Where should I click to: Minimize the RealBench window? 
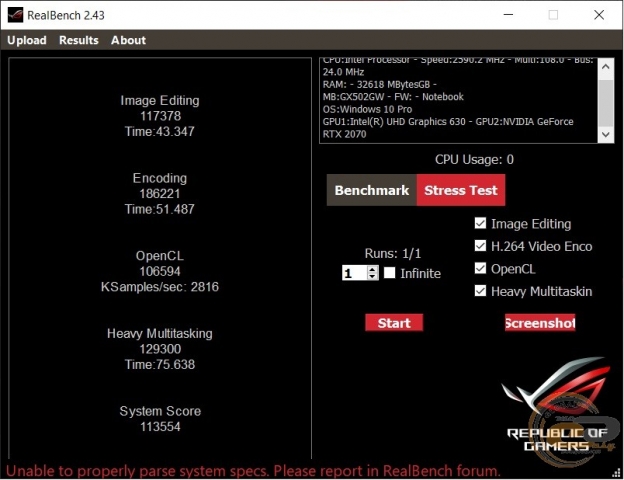tap(508, 15)
